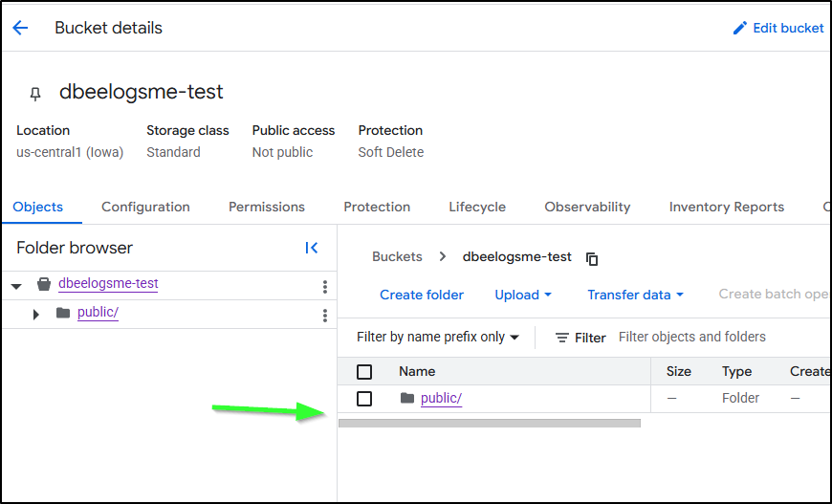
Task: Click the Filter icon in the objects toolbar
Action: coord(562,338)
